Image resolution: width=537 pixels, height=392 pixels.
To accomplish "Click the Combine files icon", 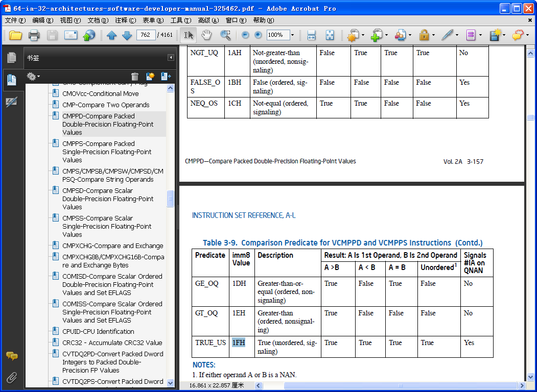I will pyautogui.click(x=377, y=35).
